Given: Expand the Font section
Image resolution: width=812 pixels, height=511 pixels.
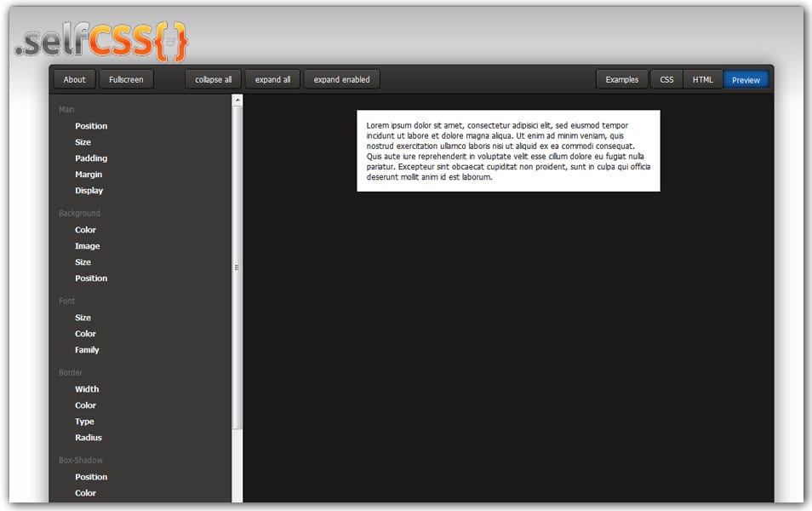Looking at the screenshot, I should pyautogui.click(x=66, y=301).
